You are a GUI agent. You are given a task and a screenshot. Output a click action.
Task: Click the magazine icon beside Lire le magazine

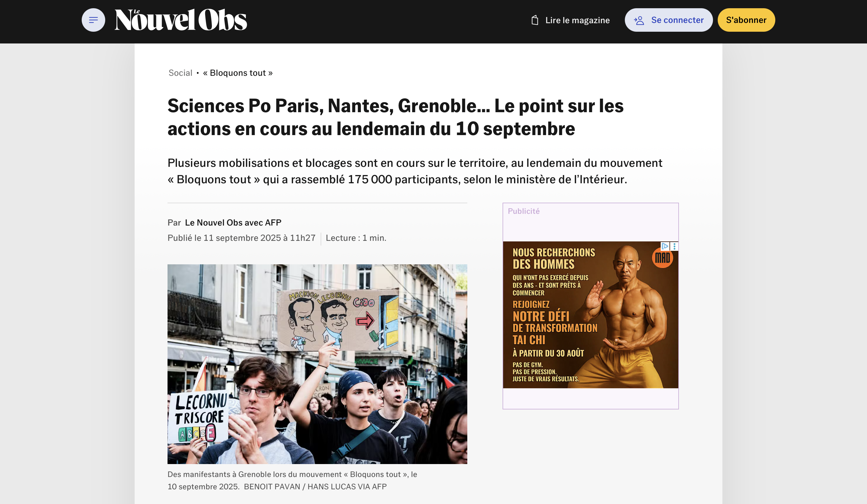pyautogui.click(x=535, y=20)
